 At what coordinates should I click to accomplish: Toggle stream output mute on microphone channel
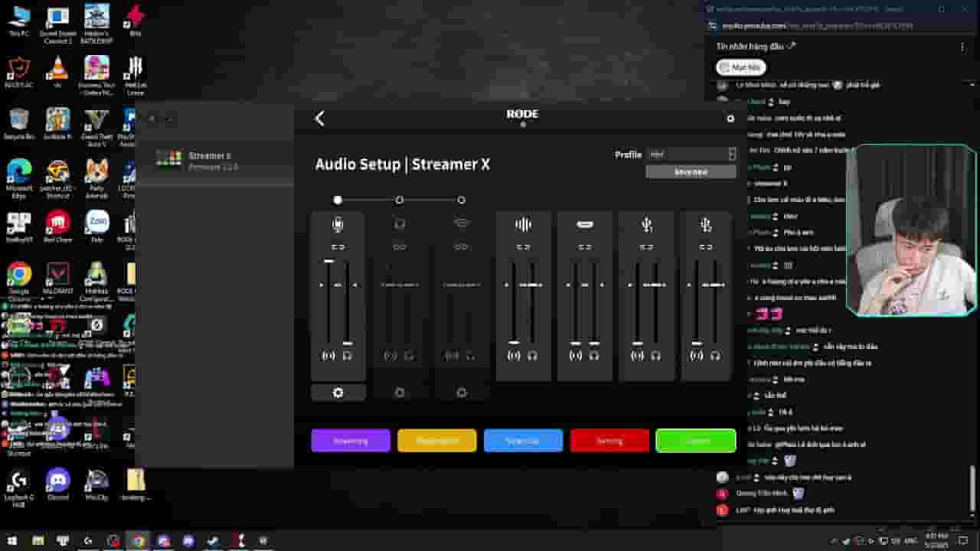click(328, 356)
